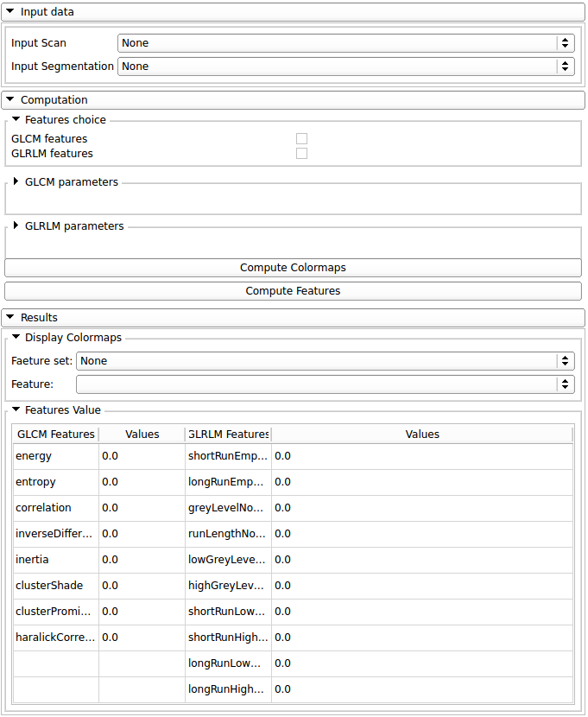
Task: Open the Input Segmentation dropdown
Action: (x=345, y=67)
